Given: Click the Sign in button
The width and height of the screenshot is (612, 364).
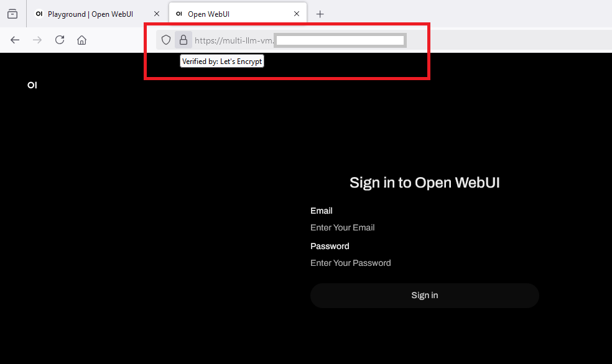Looking at the screenshot, I should point(425,296).
